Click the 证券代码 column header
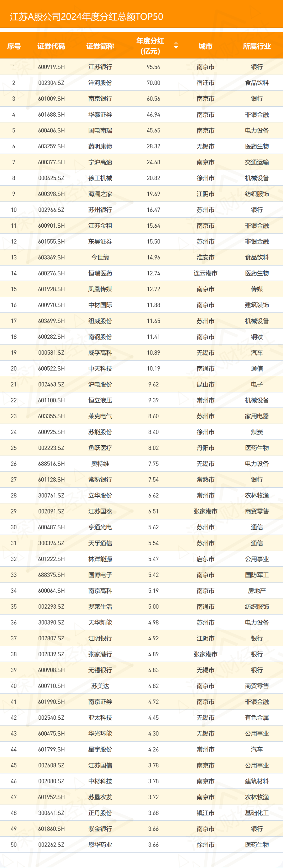Screen dimensions: 283x868 [51, 46]
